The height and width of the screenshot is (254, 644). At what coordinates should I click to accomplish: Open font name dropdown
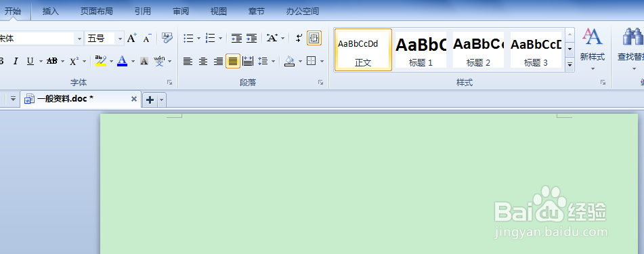click(80, 39)
